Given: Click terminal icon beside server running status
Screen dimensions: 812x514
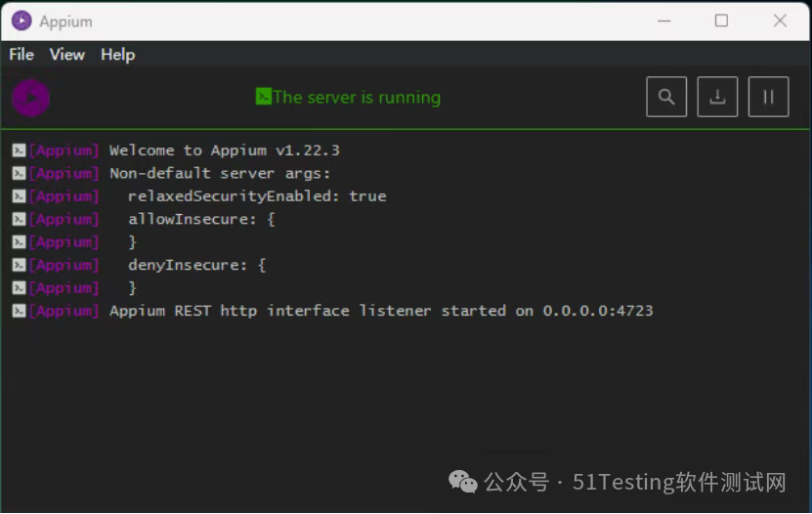Looking at the screenshot, I should coord(263,96).
